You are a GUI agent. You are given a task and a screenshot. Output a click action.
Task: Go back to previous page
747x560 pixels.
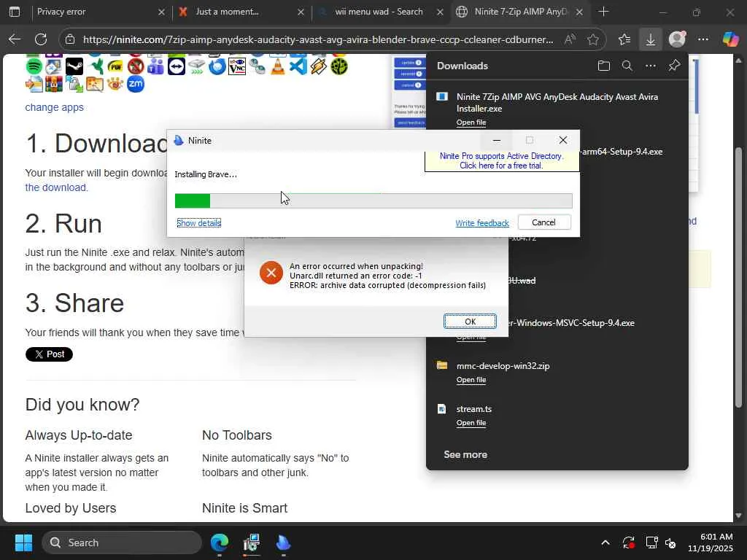[15, 39]
